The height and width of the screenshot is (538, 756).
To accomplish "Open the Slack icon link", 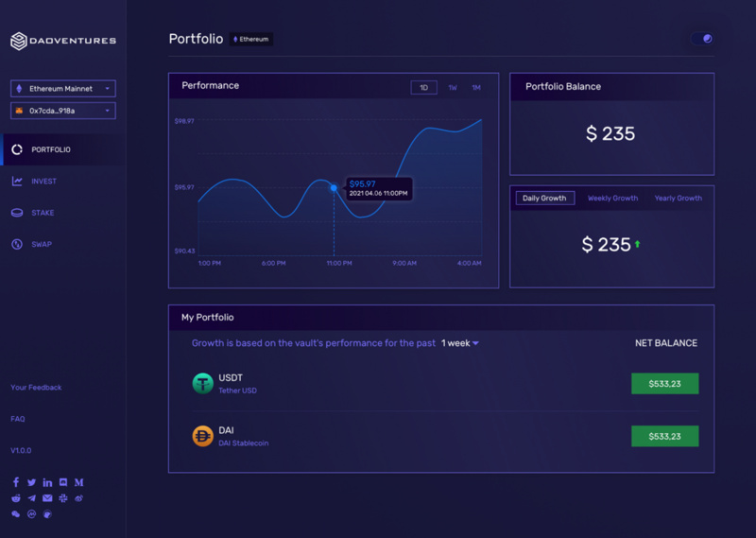I will [x=63, y=498].
